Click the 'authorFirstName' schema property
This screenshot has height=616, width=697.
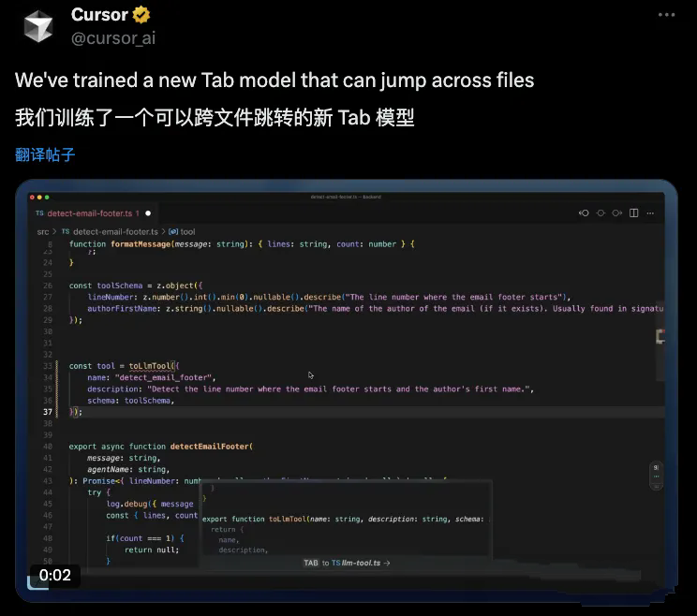(122, 309)
